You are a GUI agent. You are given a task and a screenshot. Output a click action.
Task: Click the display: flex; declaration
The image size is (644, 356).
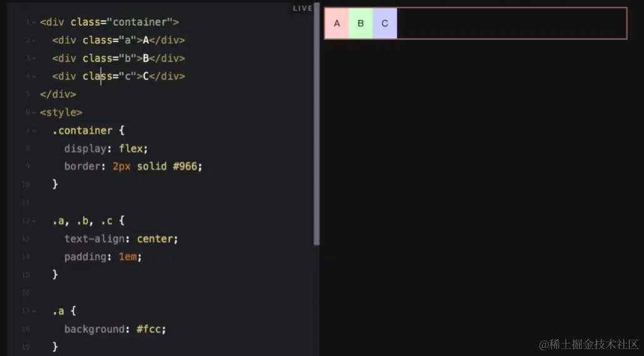click(106, 149)
